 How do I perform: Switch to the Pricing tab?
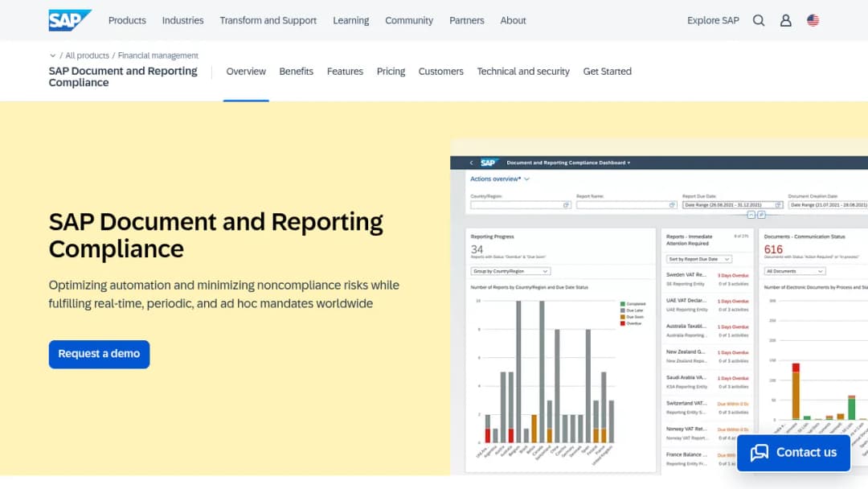[391, 72]
